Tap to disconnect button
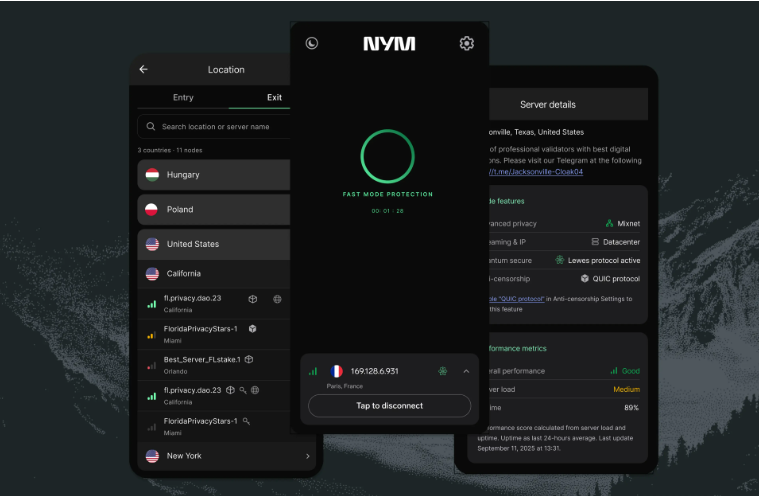Viewport: 759px width, 496px height. [390, 406]
